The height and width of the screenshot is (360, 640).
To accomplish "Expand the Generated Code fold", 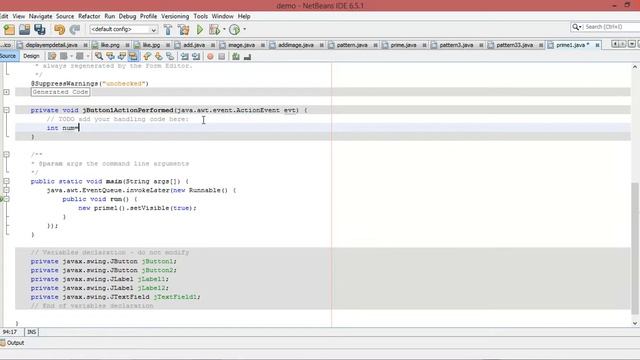I will click(7, 92).
